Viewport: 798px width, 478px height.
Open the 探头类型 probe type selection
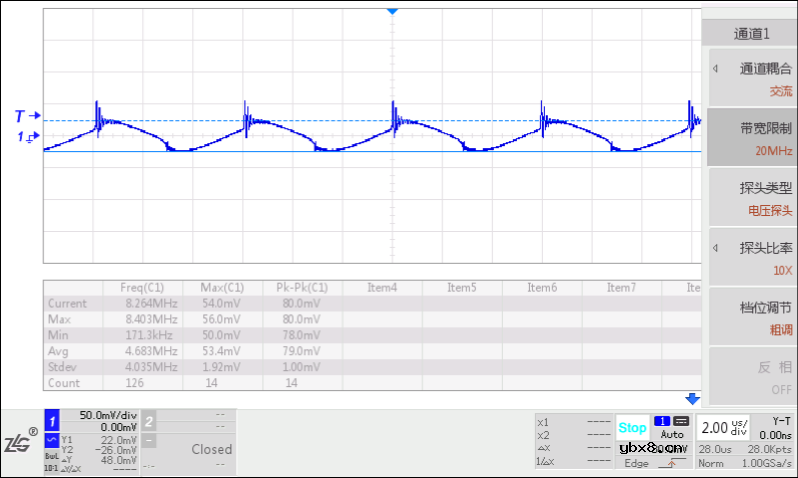pos(752,198)
